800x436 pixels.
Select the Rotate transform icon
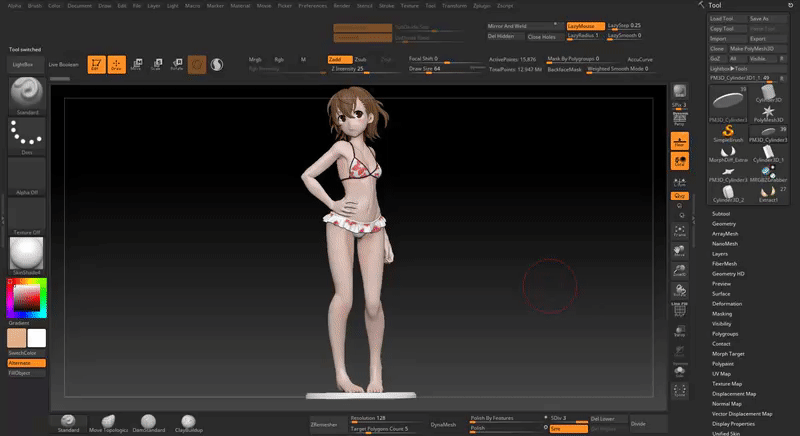tap(177, 64)
